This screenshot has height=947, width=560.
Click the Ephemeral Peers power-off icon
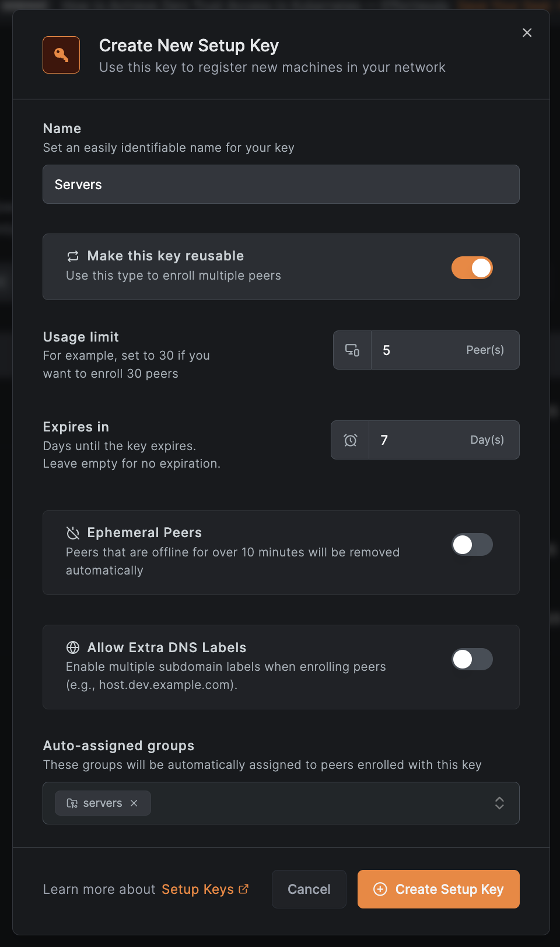[73, 533]
